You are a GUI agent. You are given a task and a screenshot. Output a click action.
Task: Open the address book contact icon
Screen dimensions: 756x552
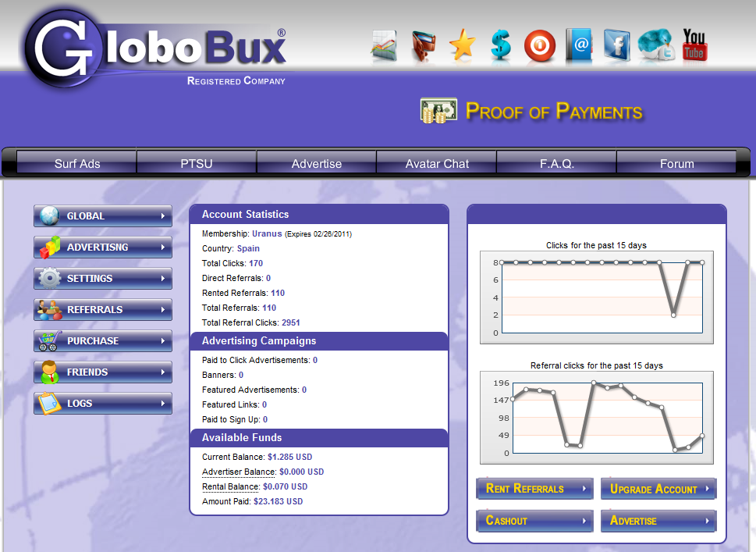tap(579, 46)
